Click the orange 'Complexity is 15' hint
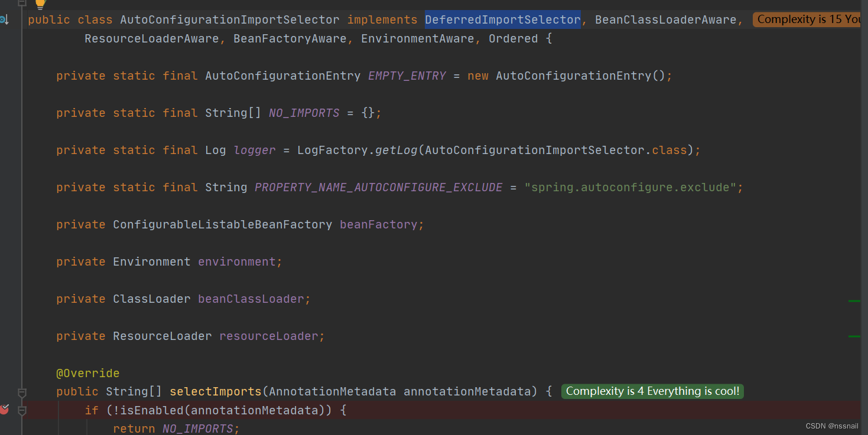The image size is (868, 435). 807,19
